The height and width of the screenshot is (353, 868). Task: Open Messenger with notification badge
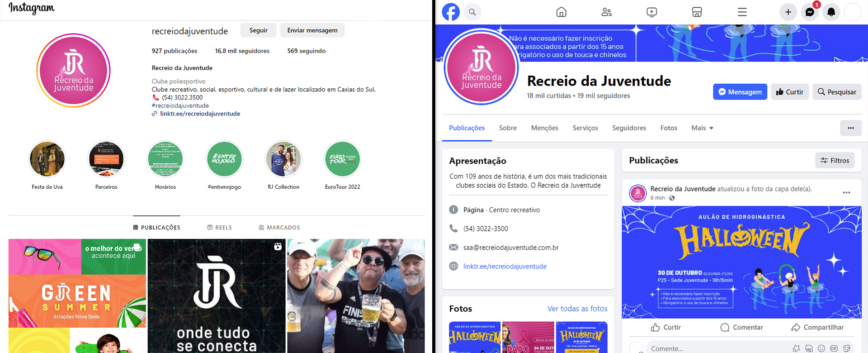810,12
